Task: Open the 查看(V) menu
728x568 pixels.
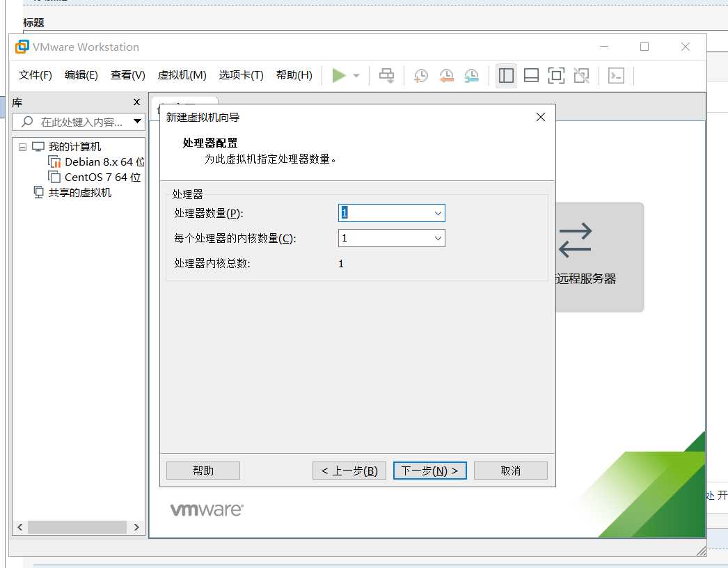Action: tap(127, 74)
